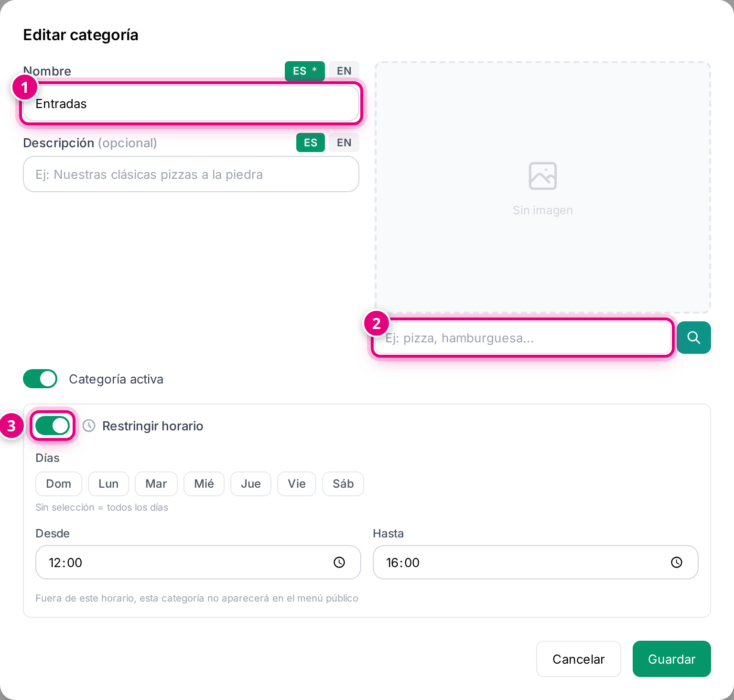Open the Hasta time picker clock icon
This screenshot has width=734, height=700.
pyautogui.click(x=677, y=562)
